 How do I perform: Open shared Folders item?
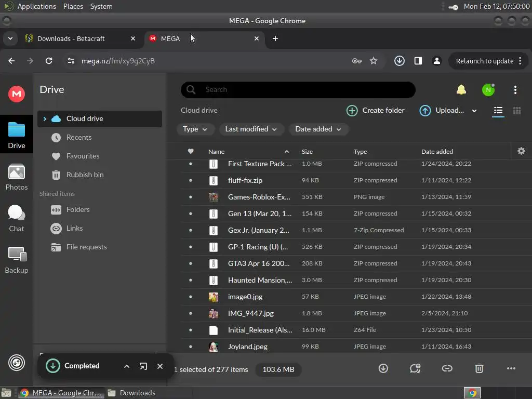[x=99, y=210]
